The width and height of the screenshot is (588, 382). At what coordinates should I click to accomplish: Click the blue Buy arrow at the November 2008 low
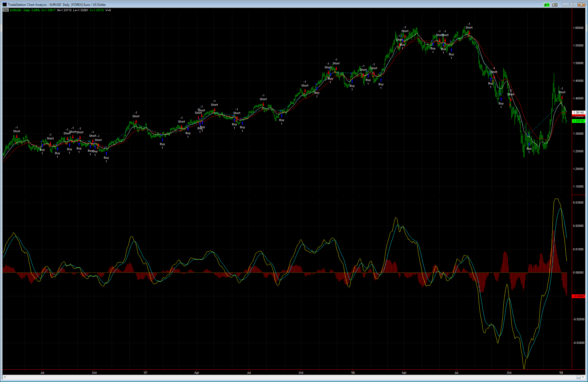pyautogui.click(x=529, y=144)
